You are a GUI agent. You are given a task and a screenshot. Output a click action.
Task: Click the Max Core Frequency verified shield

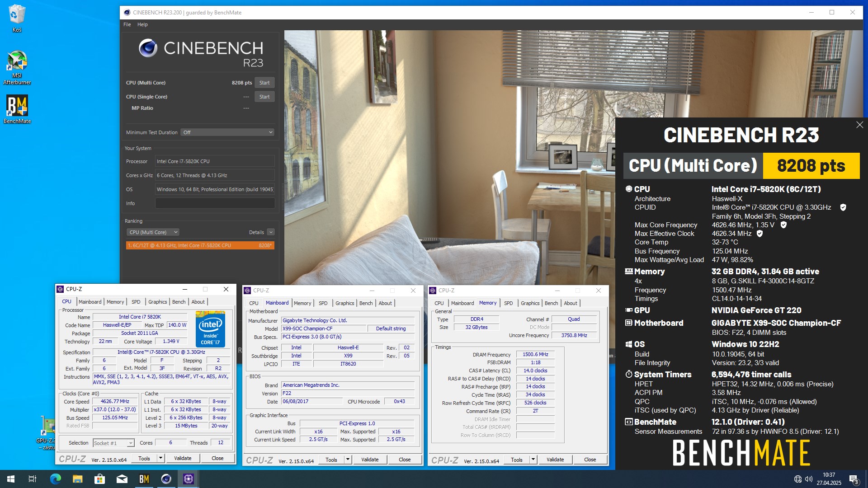(783, 225)
